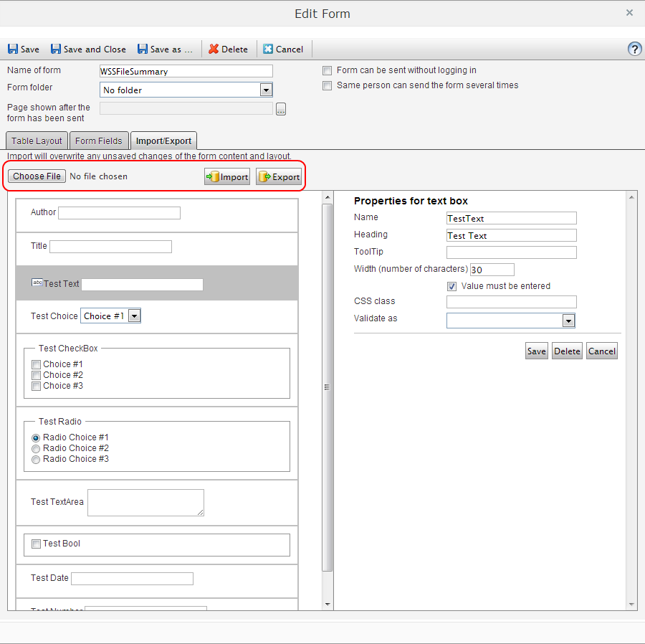Check the Test Bool checkbox
Viewport: 645px width, 644px height.
coord(36,544)
